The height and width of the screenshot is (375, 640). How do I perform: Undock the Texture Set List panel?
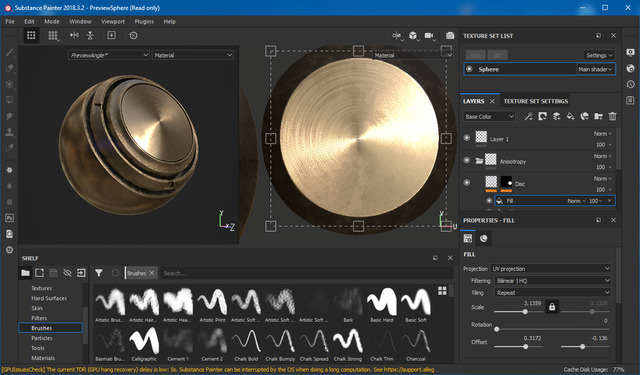click(x=598, y=36)
